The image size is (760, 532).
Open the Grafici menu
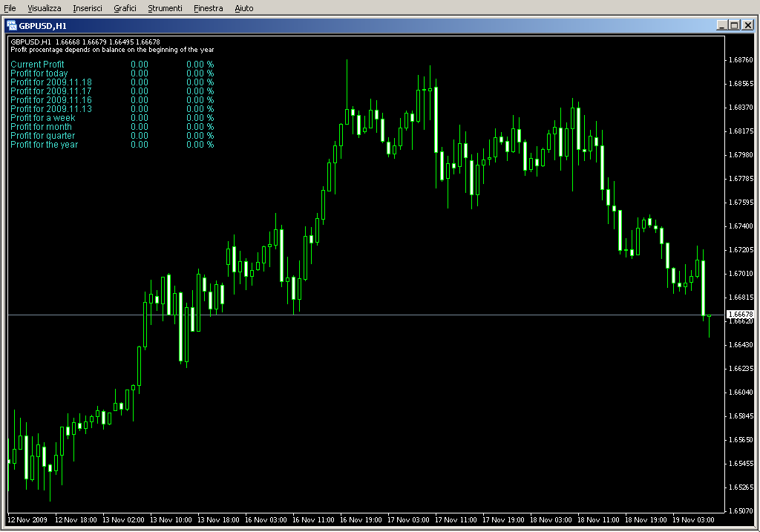pyautogui.click(x=125, y=8)
